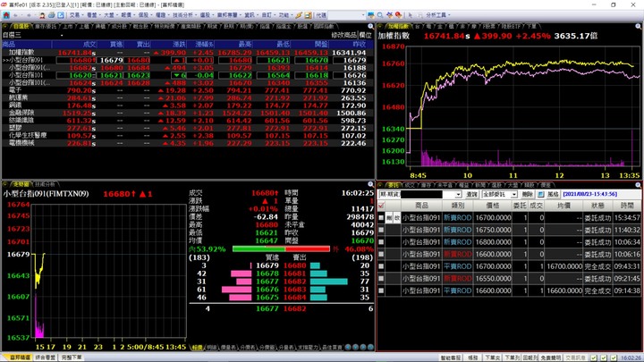Viewport: 644px width, 362px height.
Task: Check the order row timed 10:06:16
Action: point(381,254)
